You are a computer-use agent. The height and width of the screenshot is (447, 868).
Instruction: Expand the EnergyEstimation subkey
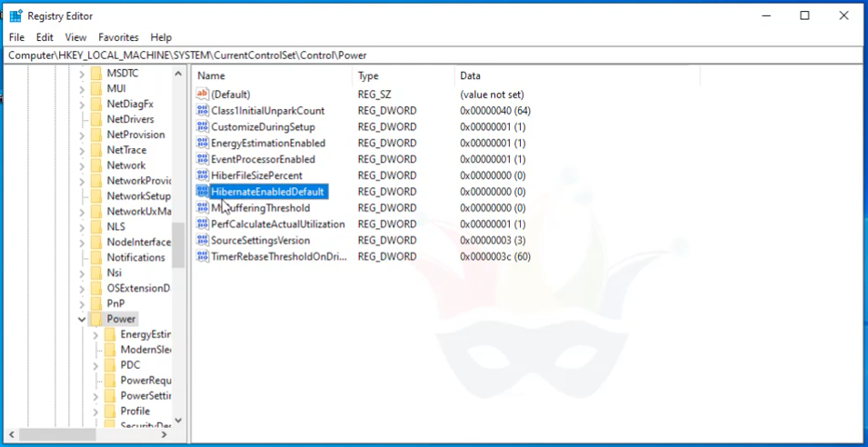pos(95,334)
